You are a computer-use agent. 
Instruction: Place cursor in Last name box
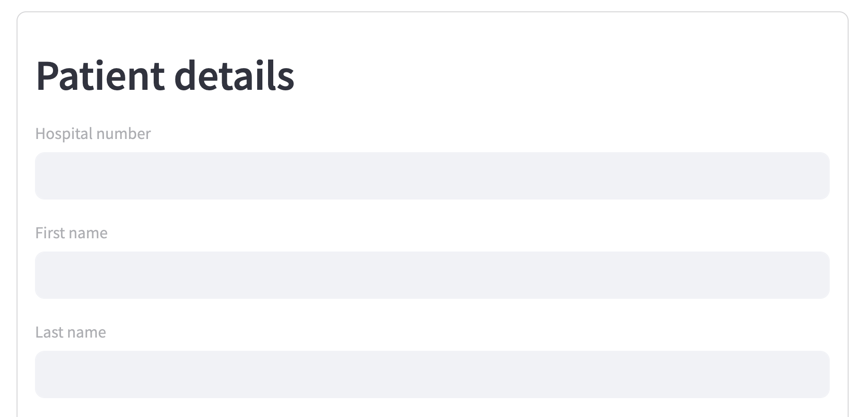click(x=432, y=374)
